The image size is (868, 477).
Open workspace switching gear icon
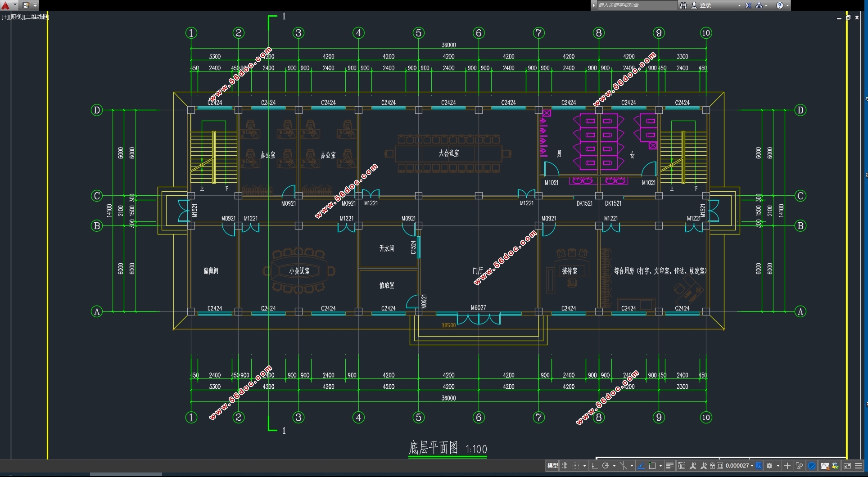pyautogui.click(x=769, y=466)
